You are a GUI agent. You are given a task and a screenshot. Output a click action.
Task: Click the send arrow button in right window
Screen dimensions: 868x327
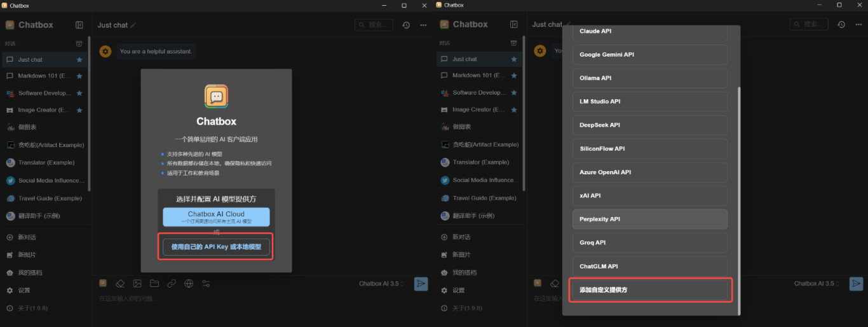[856, 283]
